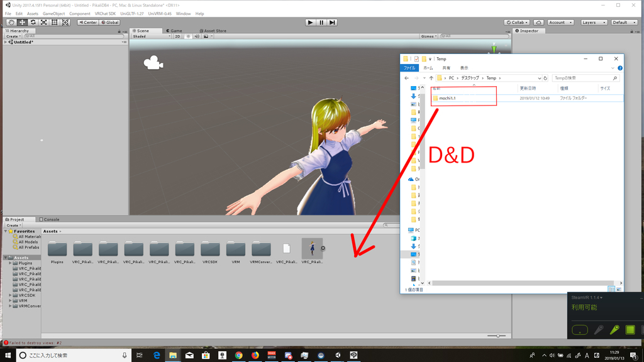The width and height of the screenshot is (644, 362).
Task: Select All Models favorite
Action: [x=25, y=242]
